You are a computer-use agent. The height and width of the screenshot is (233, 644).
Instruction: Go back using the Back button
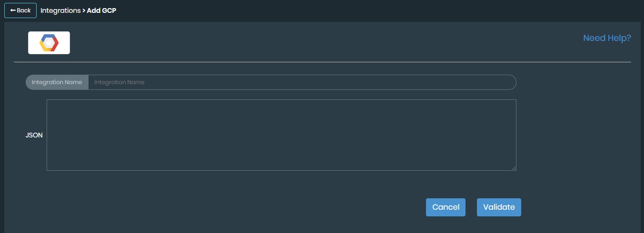click(x=20, y=10)
